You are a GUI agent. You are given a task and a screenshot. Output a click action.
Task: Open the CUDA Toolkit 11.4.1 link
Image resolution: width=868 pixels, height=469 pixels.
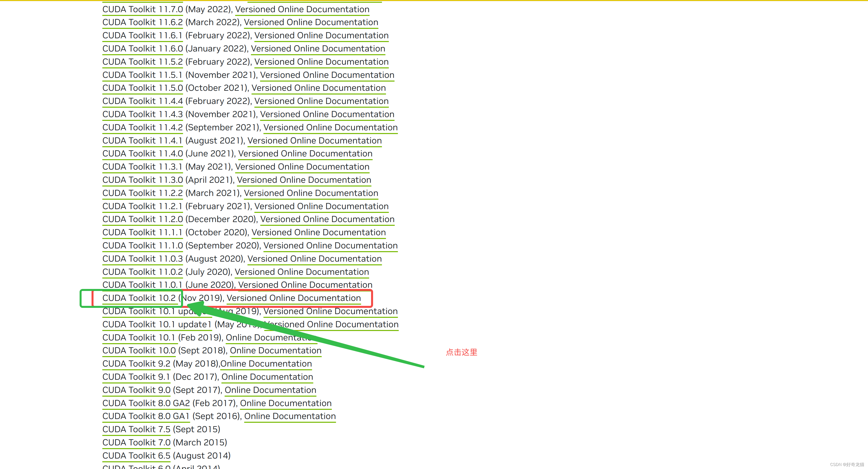click(x=143, y=141)
